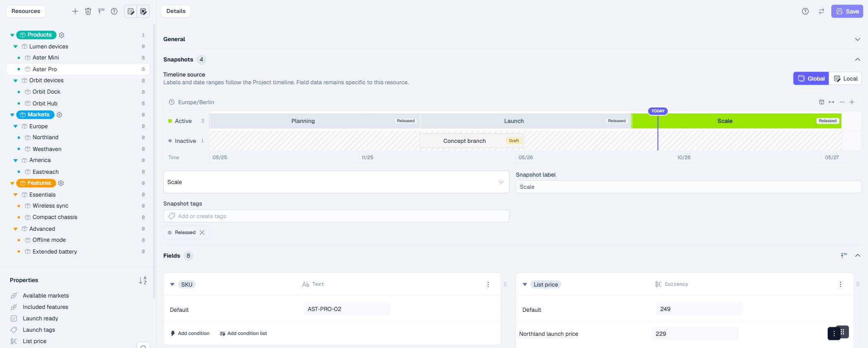Viewport: 868px width, 348px height.
Task: Open the Products settings gear
Action: pos(62,35)
